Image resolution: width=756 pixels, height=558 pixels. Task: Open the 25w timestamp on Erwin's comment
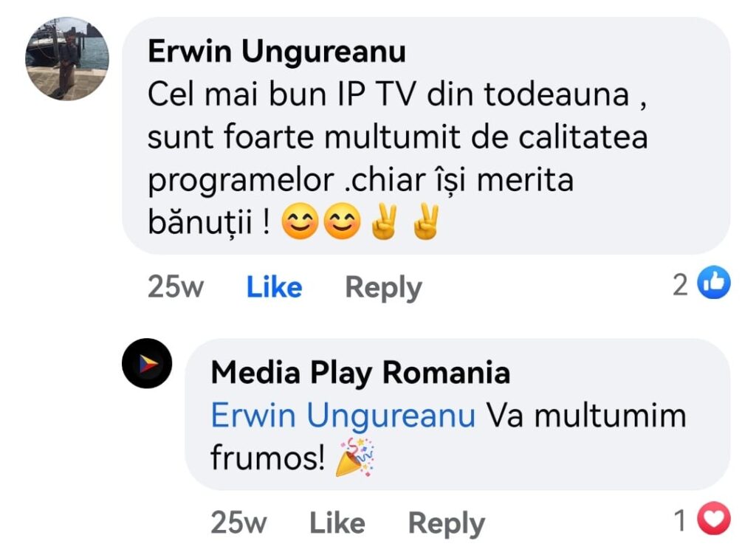click(x=176, y=286)
